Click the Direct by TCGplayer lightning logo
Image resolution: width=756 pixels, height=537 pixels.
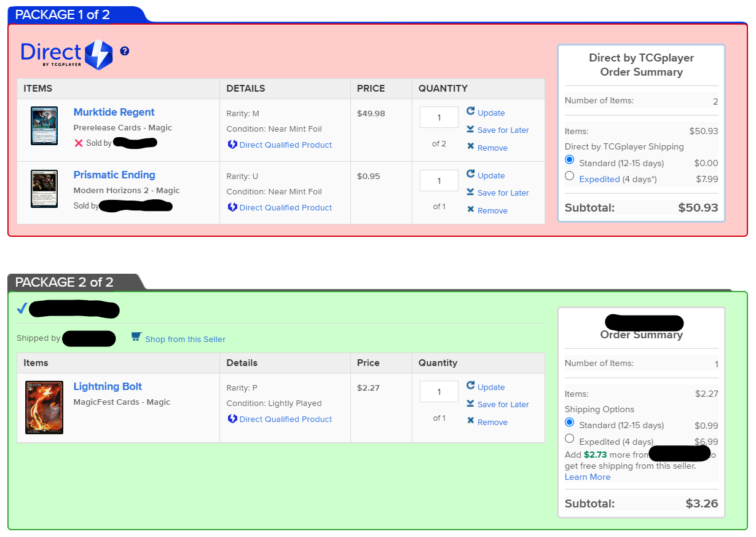point(98,55)
